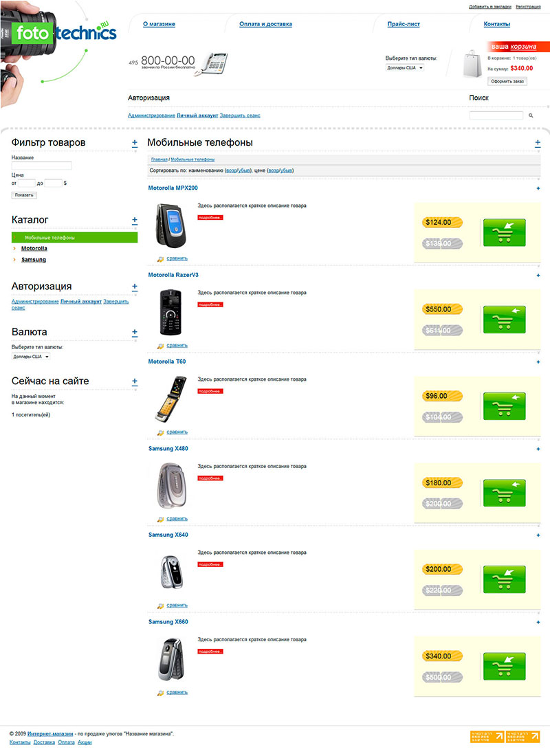Open the Прайс-лист menu item
This screenshot has height=756, width=550.
click(x=404, y=24)
